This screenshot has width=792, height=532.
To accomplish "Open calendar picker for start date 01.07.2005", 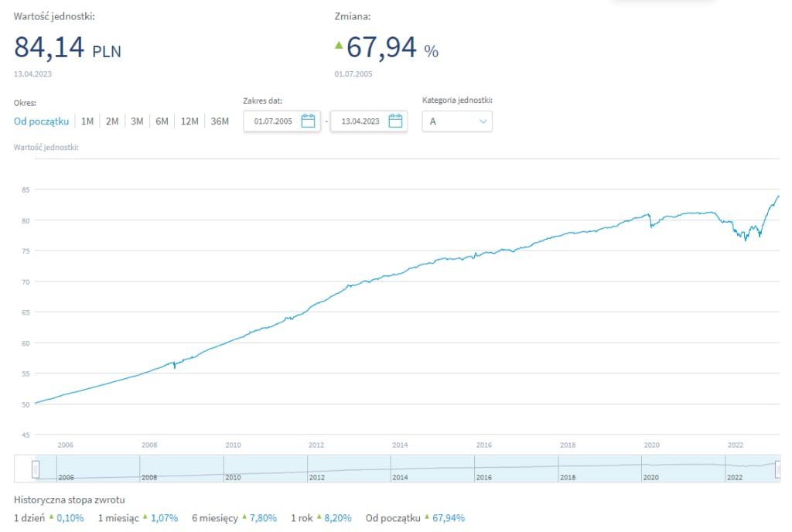I will click(308, 121).
